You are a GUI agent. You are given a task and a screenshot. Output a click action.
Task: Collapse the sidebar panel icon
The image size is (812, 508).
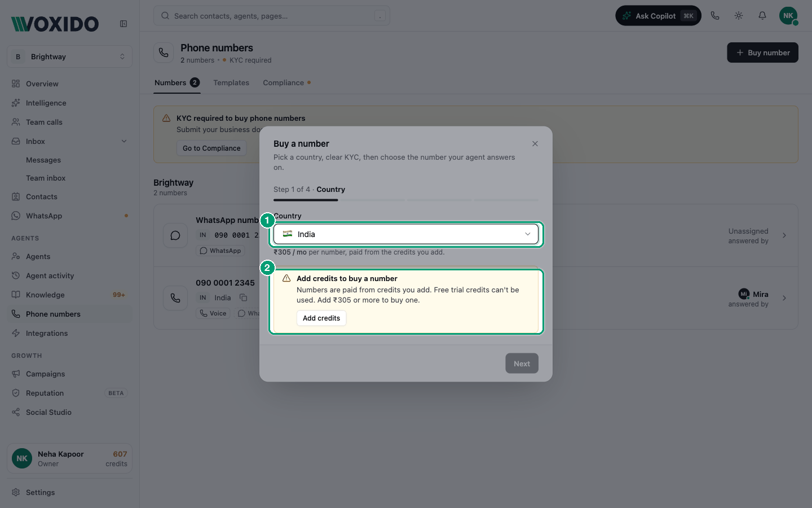[x=123, y=24]
